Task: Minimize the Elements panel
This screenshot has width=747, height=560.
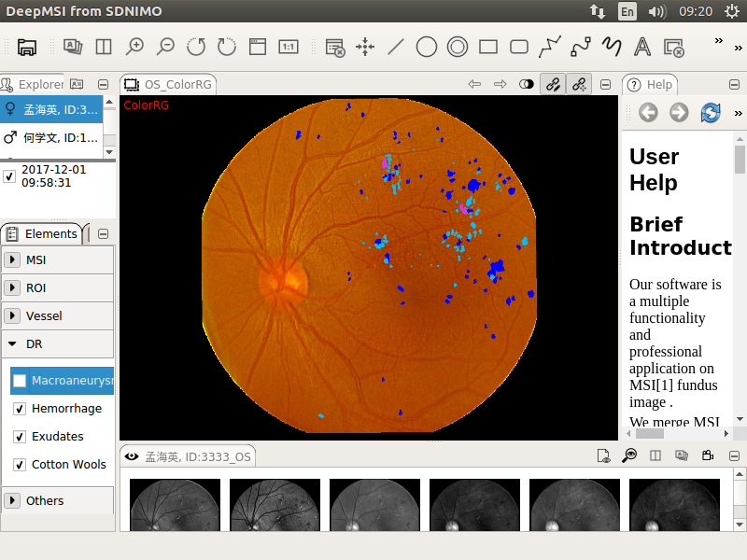Action: [x=103, y=234]
